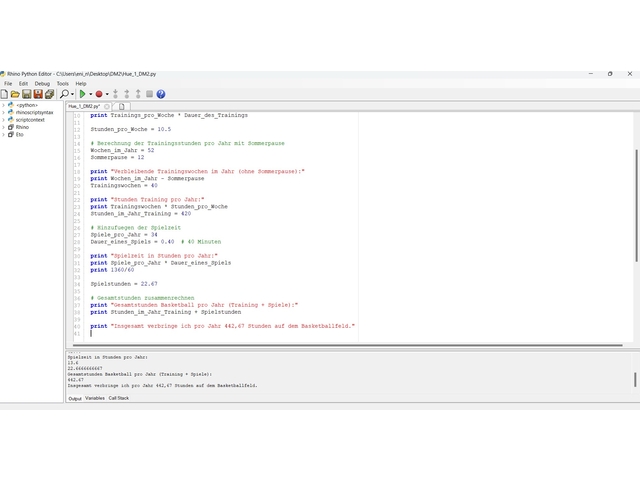
Task: Click the Step Out debug icon
Action: pyautogui.click(x=138, y=94)
